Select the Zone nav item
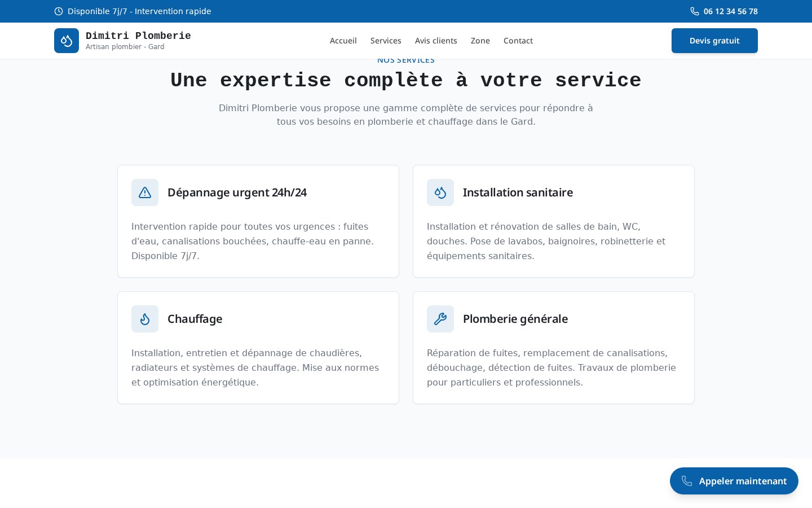This screenshot has height=508, width=812. (480, 41)
